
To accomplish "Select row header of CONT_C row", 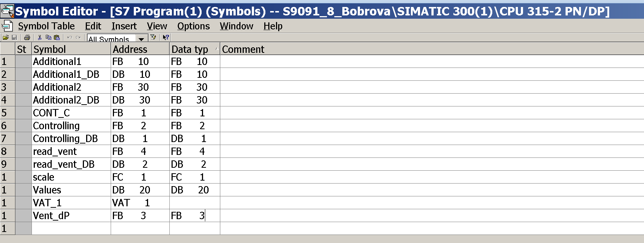I will tap(7, 113).
